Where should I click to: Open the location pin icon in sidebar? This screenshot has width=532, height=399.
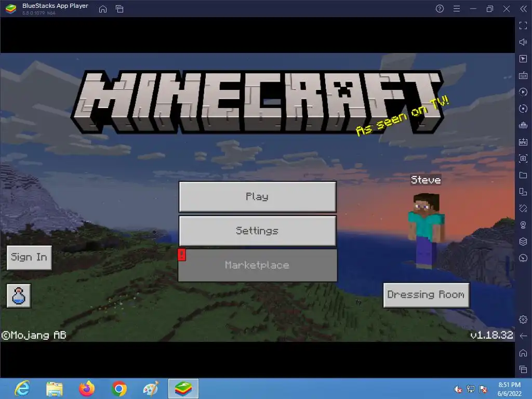(x=523, y=225)
